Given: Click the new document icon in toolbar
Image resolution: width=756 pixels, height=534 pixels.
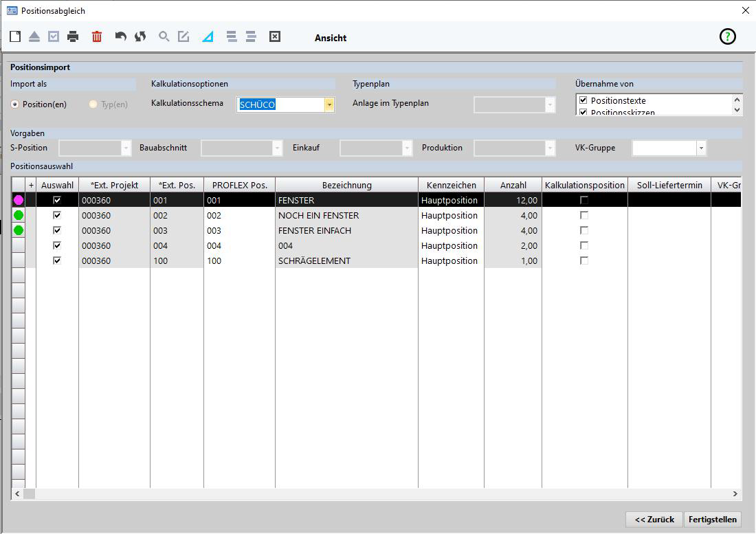Looking at the screenshot, I should tap(15, 37).
